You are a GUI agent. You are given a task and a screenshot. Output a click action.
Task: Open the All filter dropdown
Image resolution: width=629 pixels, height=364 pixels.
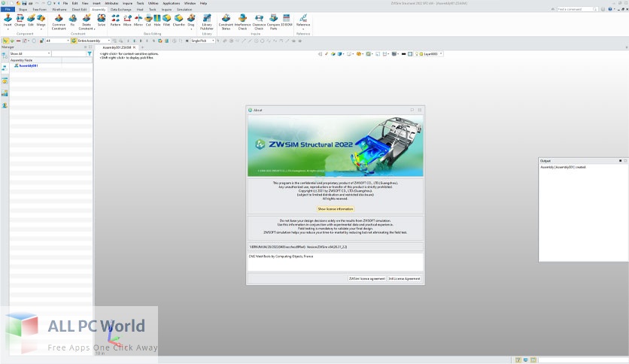57,41
